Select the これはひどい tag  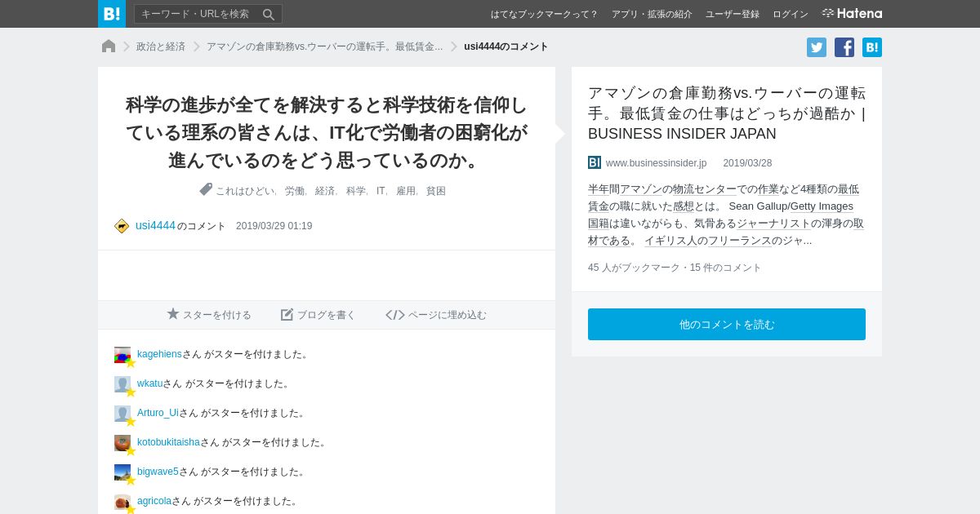pos(244,191)
